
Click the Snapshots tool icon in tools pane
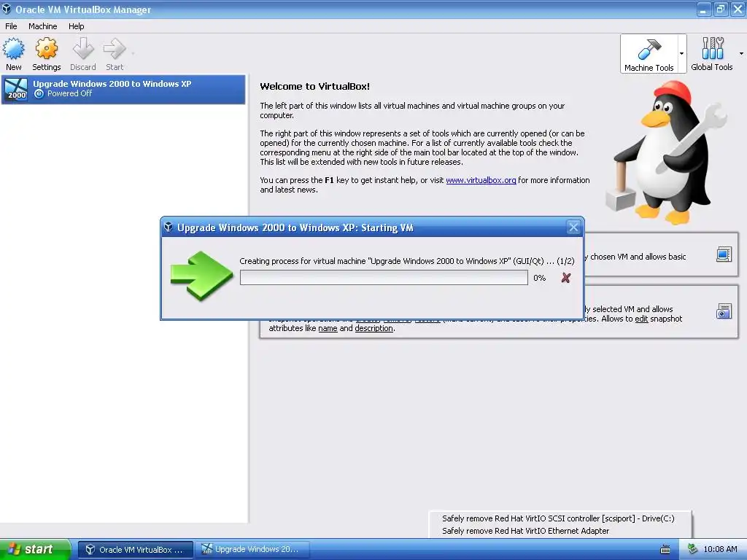(724, 311)
